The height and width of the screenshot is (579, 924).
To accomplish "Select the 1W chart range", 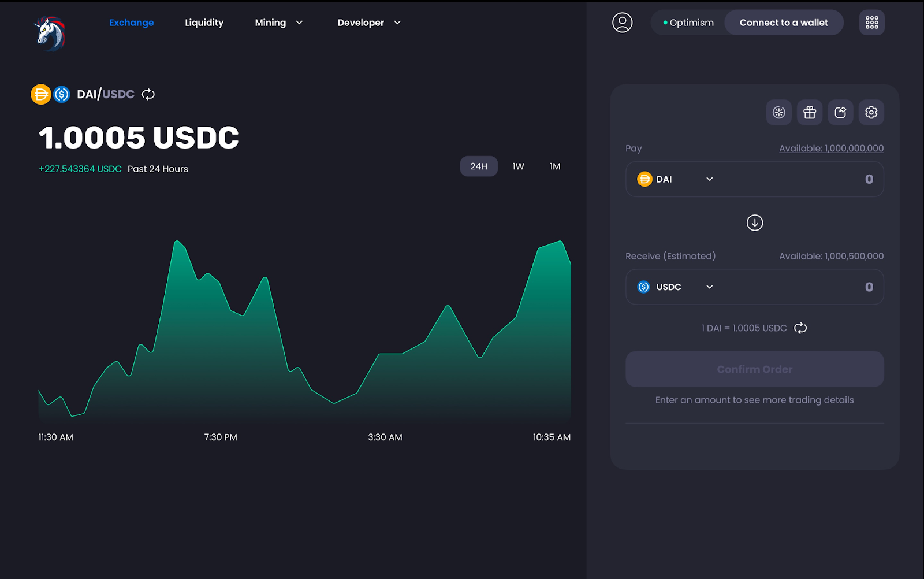I will pos(518,166).
